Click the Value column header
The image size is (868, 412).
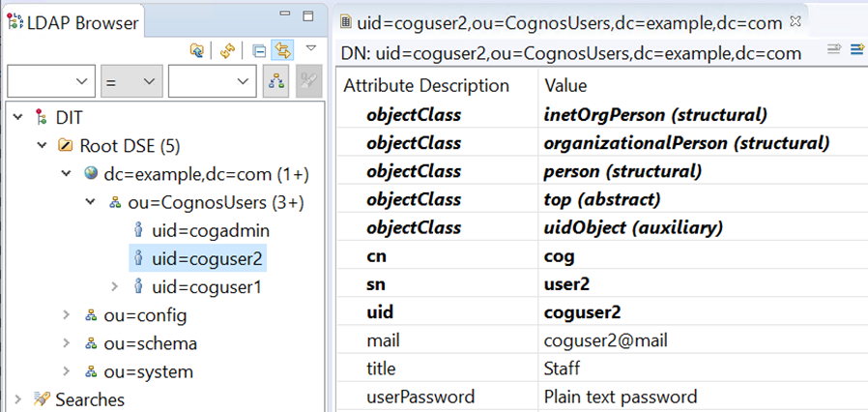tap(565, 86)
